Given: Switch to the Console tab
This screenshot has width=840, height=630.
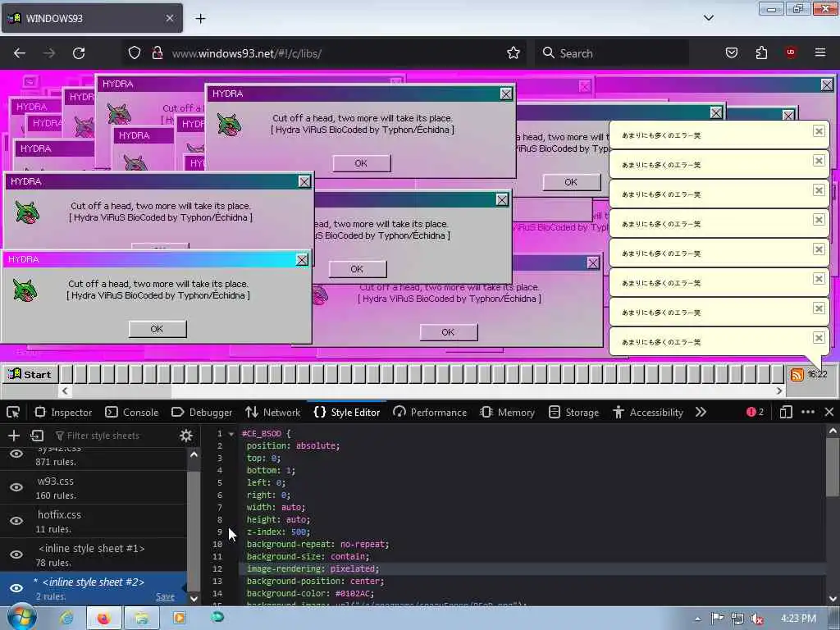Looking at the screenshot, I should coord(132,412).
